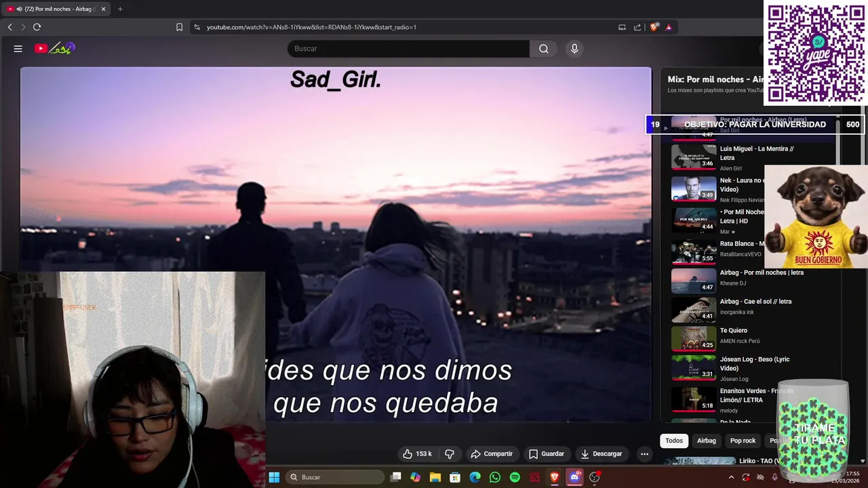
Task: Go back in browser history
Action: coord(9,27)
